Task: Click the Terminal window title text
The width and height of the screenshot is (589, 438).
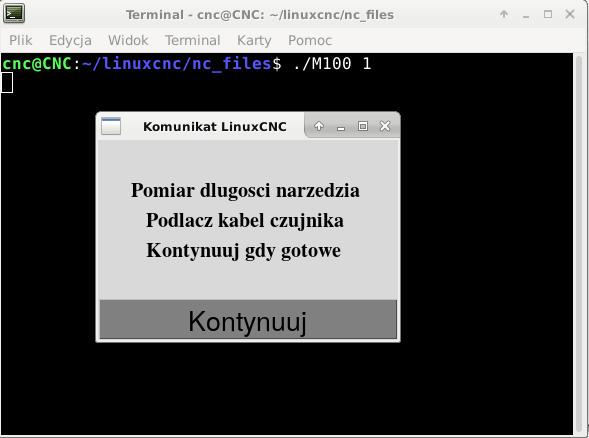Action: point(260,15)
